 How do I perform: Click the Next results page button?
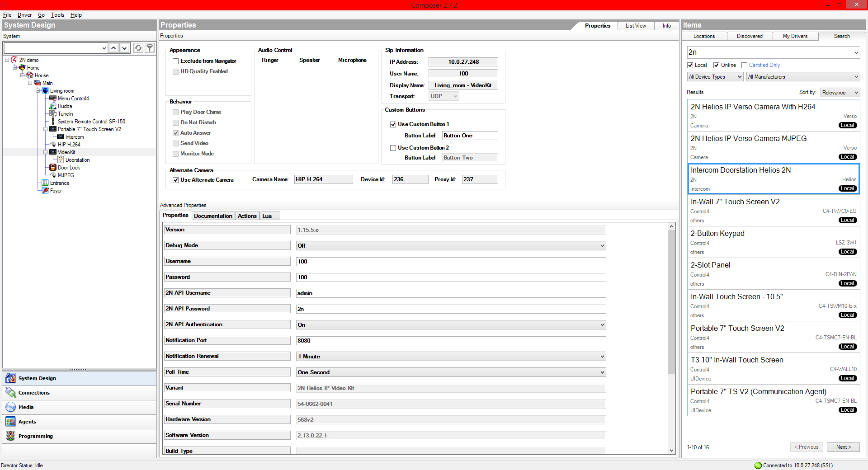click(x=843, y=447)
